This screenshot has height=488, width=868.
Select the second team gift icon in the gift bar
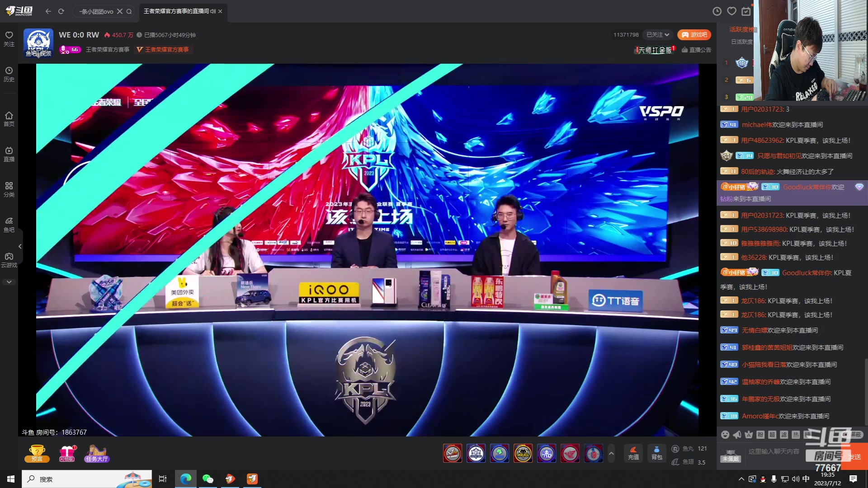click(x=476, y=453)
